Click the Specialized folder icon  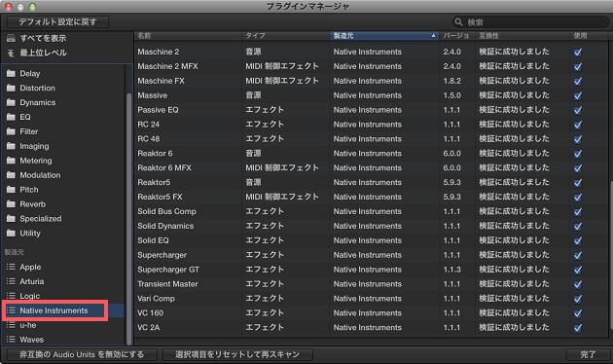11,219
